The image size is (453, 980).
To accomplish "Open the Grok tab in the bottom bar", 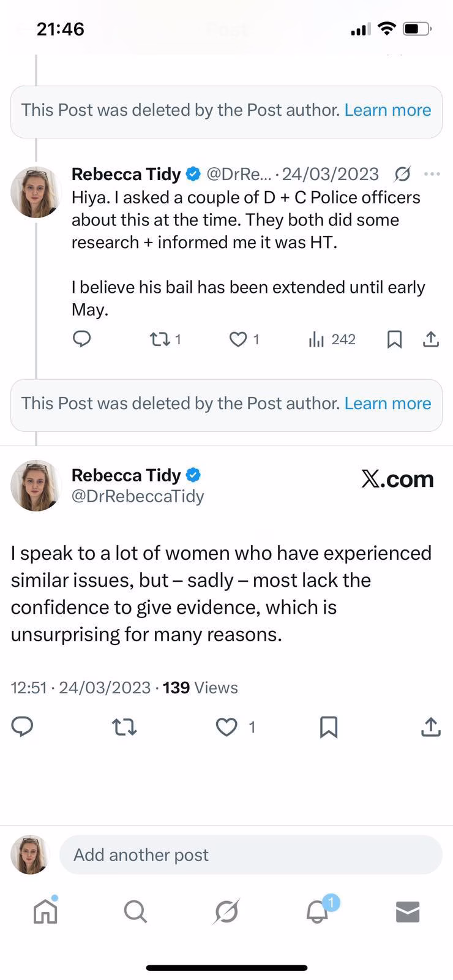I will (x=226, y=911).
